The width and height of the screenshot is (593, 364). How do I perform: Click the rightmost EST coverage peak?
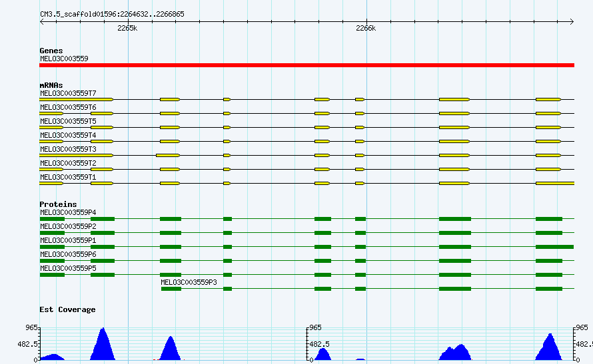click(549, 347)
